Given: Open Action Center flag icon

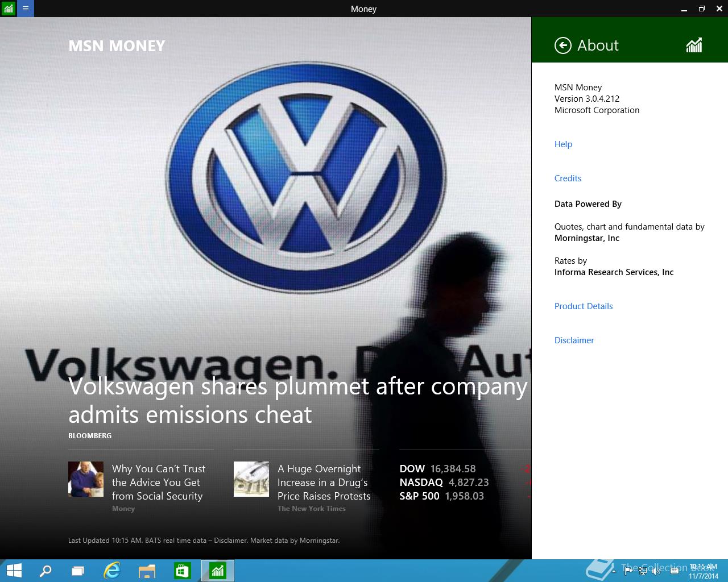Looking at the screenshot, I should pos(628,571).
